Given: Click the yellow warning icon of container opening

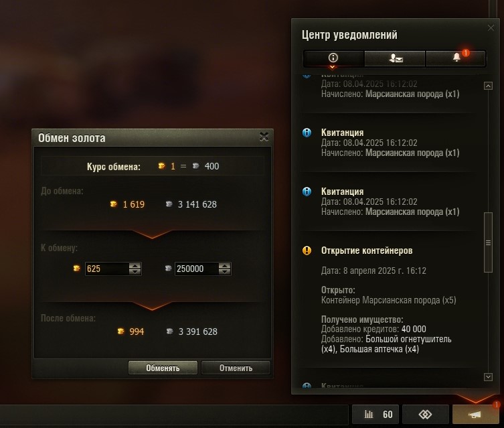Looking at the screenshot, I should [x=307, y=251].
